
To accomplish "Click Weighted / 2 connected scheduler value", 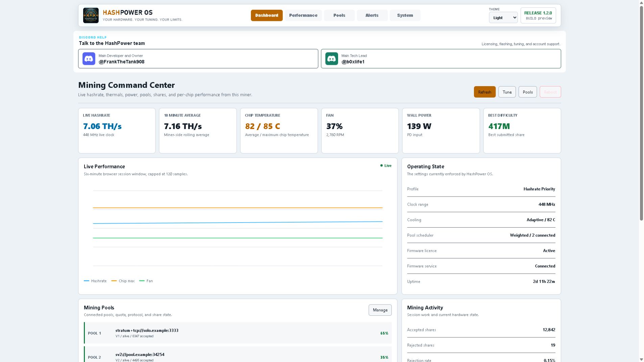I will tap(532, 235).
